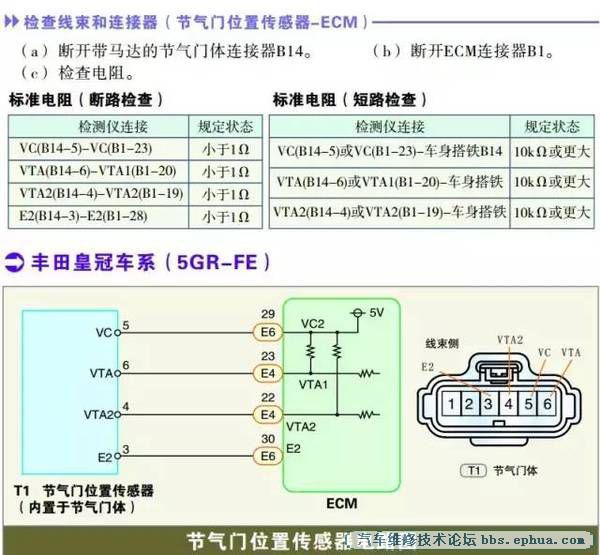Select step (c) 检查电阻
Image resolution: width=600 pixels, height=555 pixels.
pyautogui.click(x=77, y=73)
